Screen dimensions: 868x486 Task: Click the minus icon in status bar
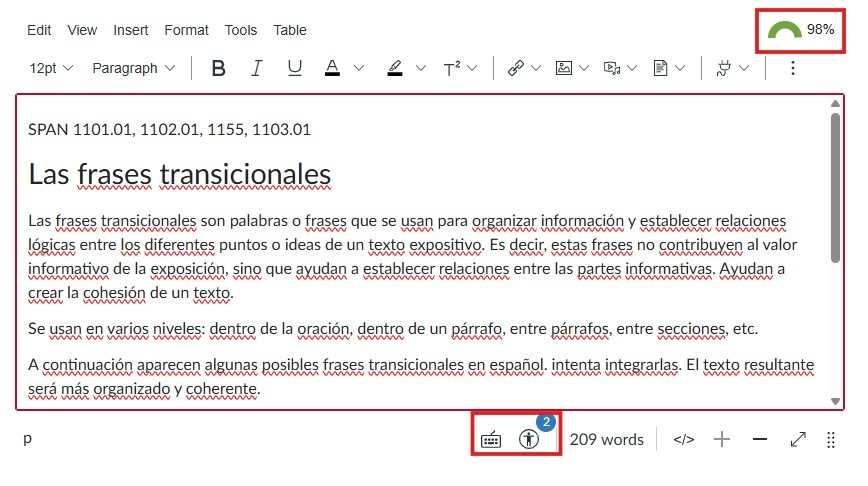(x=760, y=440)
